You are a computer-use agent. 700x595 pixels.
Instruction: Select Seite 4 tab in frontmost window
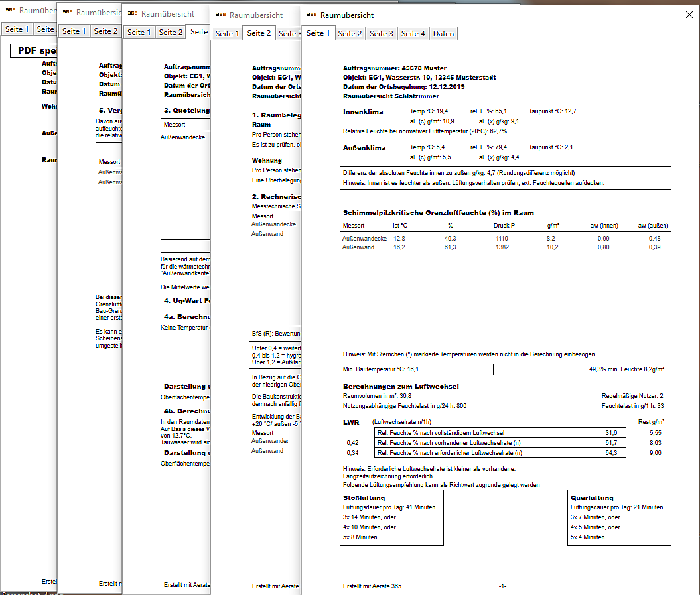pos(413,33)
